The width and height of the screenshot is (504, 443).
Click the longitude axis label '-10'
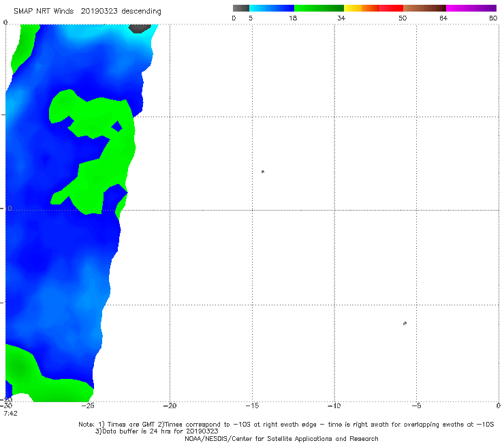coord(334,406)
